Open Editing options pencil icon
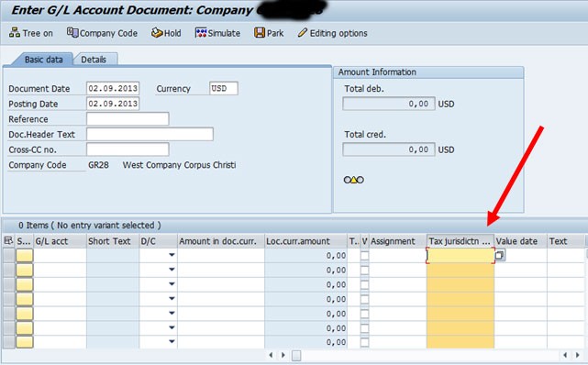The image size is (588, 365). point(303,33)
